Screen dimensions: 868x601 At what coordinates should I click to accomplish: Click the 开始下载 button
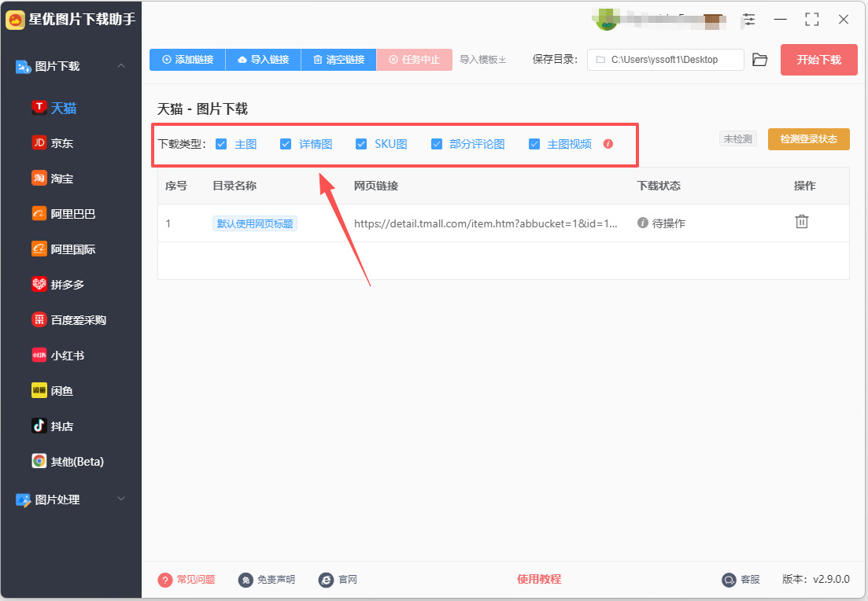click(818, 60)
